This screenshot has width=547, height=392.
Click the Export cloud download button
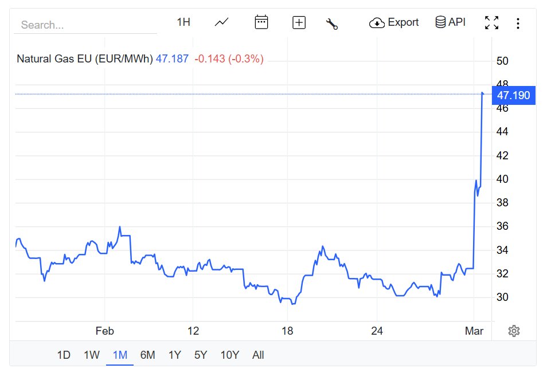[x=394, y=23]
